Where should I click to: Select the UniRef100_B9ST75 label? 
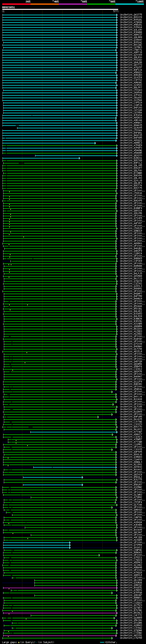click(131, 188)
